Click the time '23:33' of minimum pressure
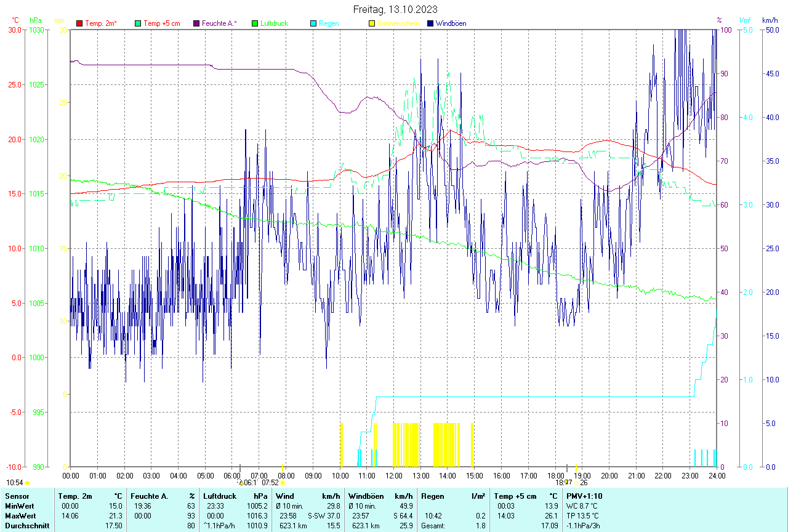Viewport: 788px width, 532px height. point(215,506)
